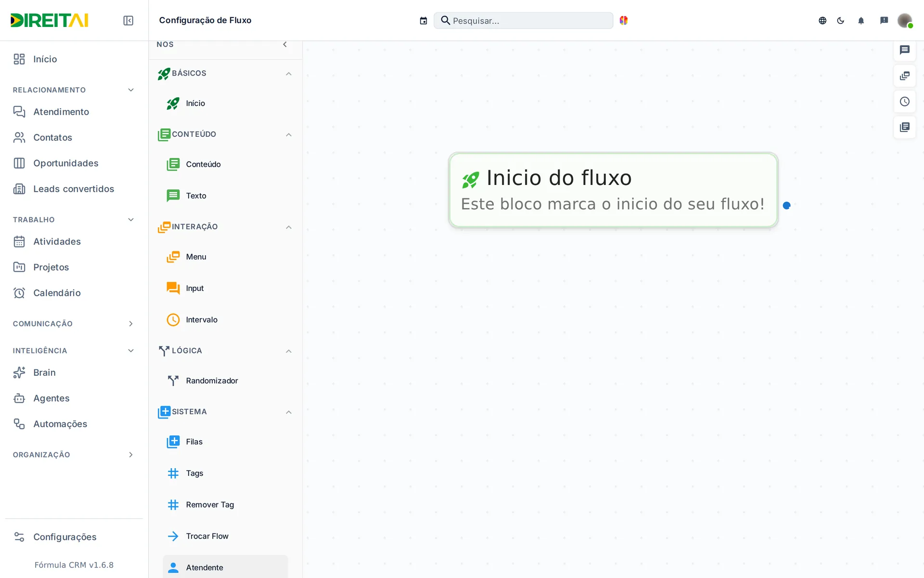924x578 pixels.
Task: Select the Trocar Flow node
Action: click(225, 536)
